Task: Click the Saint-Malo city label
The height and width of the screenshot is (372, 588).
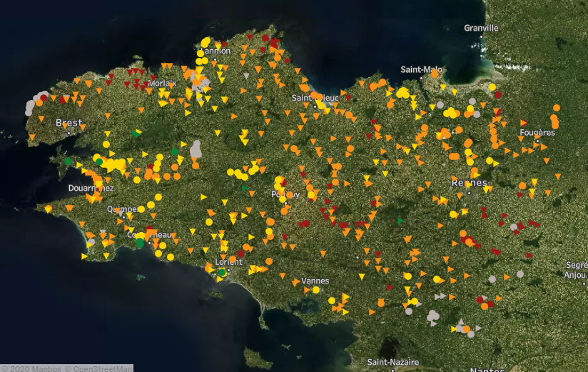Action: 421,69
